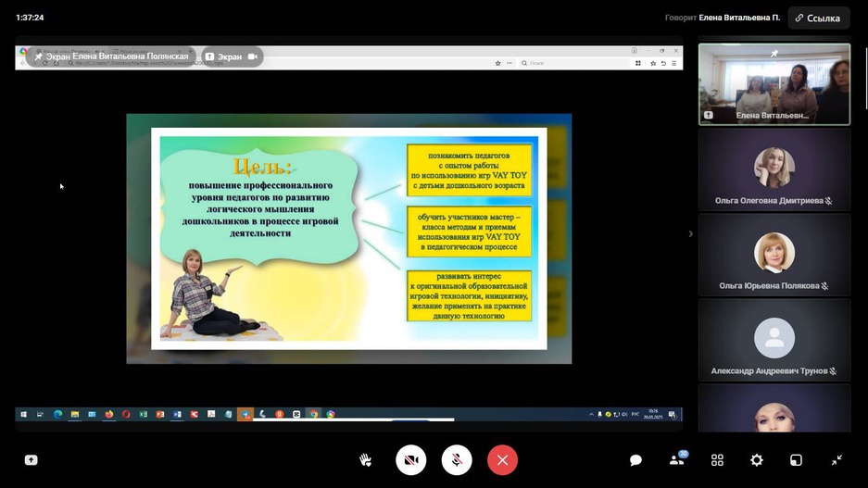
Task: Click the shared presentation slide
Action: 348,239
